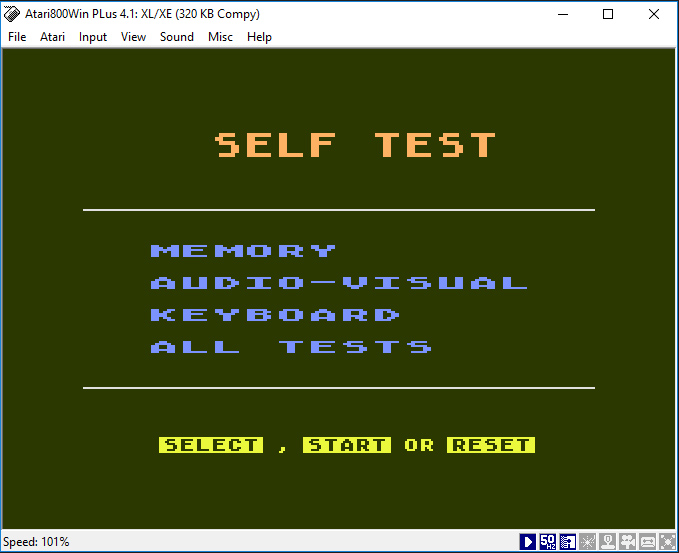Click the fullscreen arrows status icon
Viewport: 679px width, 553px height.
[667, 542]
